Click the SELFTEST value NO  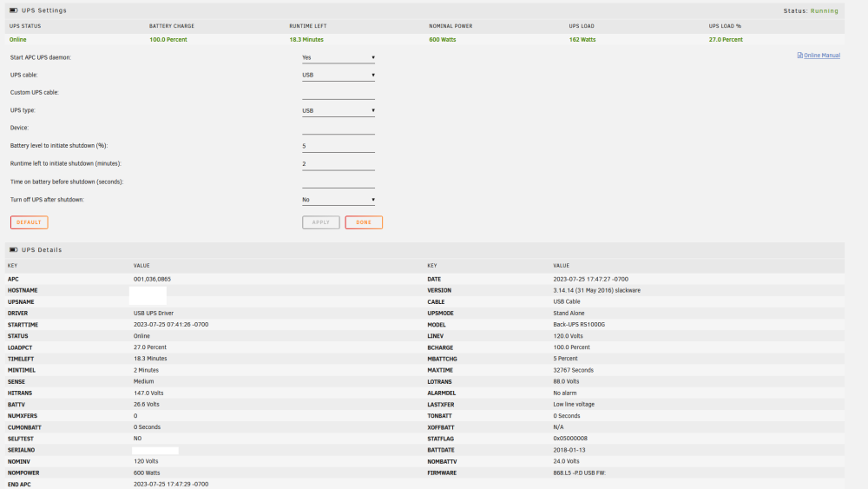(x=137, y=439)
